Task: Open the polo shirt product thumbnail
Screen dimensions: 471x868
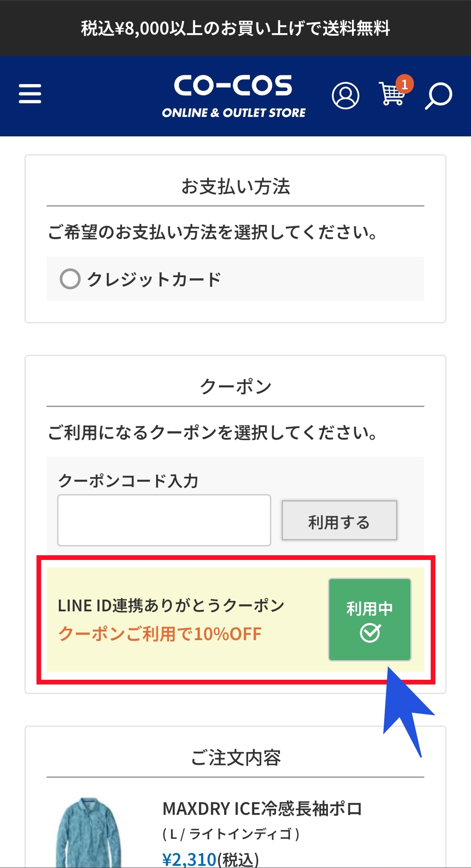Action: [x=89, y=832]
